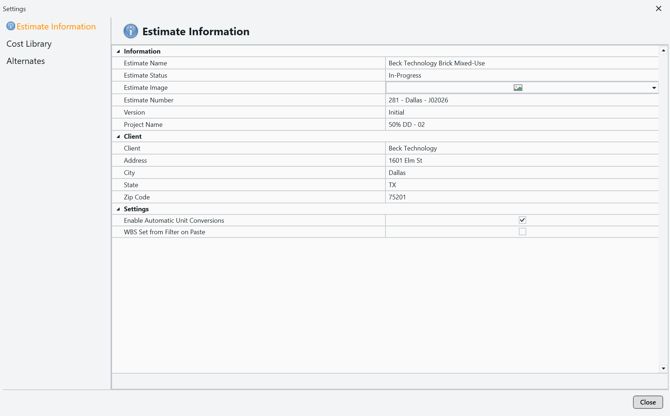670x416 pixels.
Task: Click the Client row label under Client section
Action: (x=132, y=148)
